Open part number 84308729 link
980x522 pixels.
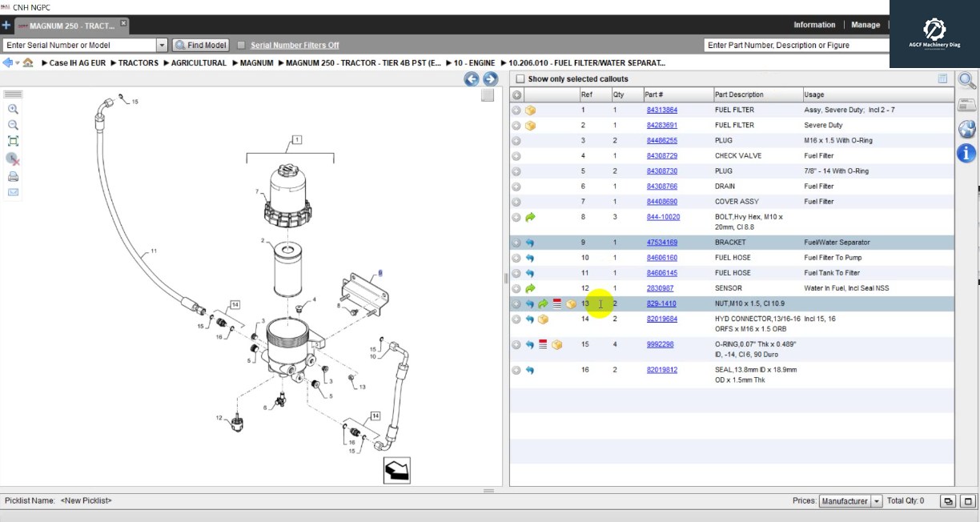(x=661, y=156)
